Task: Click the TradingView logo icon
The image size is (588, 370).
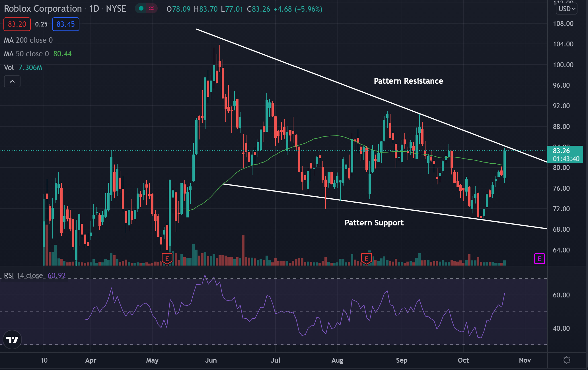Action: pyautogui.click(x=12, y=339)
